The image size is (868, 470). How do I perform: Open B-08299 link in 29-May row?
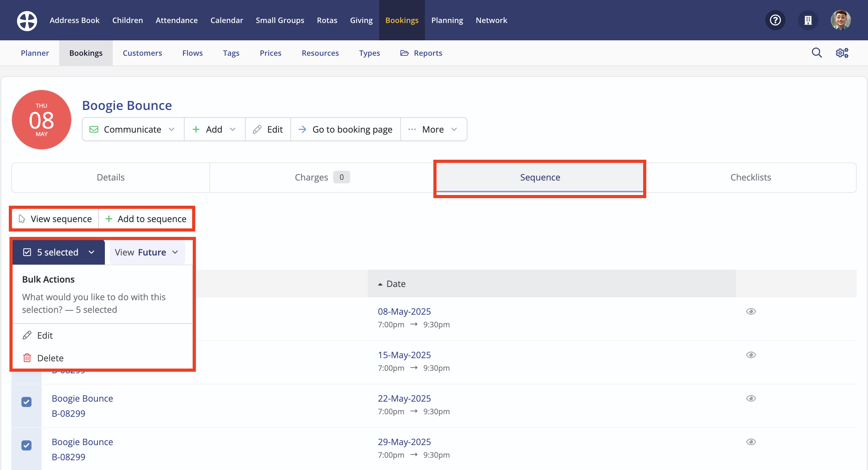click(x=68, y=457)
